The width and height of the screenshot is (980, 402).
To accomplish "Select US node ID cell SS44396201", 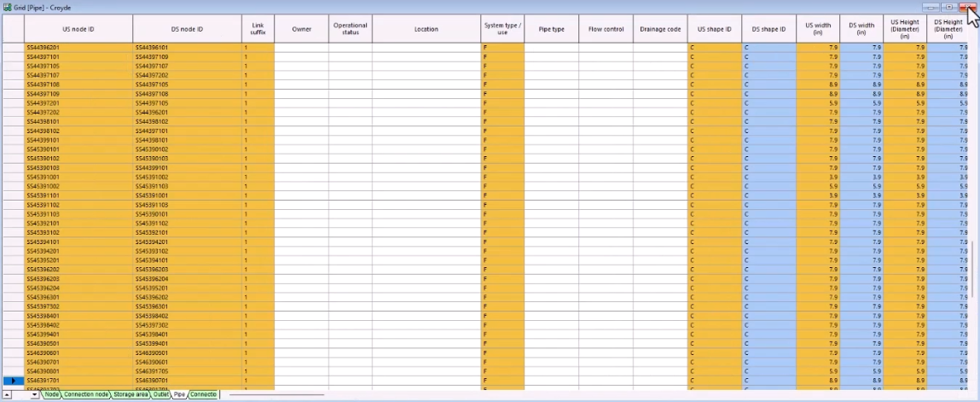I will tap(78, 48).
